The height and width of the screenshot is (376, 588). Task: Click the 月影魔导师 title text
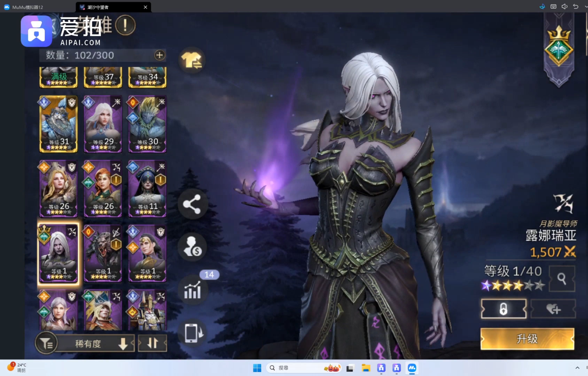[558, 223]
